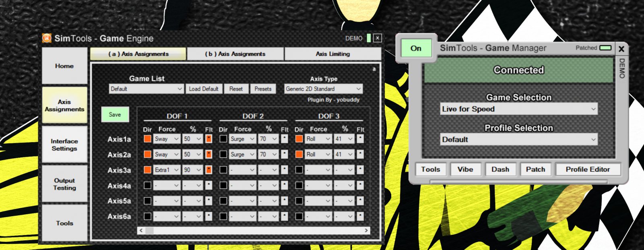Viewport: 644px width, 250px height.
Task: Toggle Axis1a DOF 1 Flt filter box
Action: point(208,139)
